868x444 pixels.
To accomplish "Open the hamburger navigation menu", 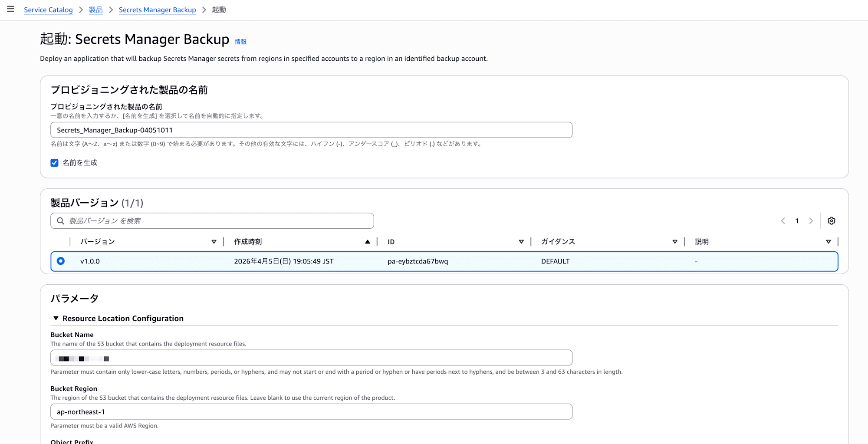I will 10,9.
